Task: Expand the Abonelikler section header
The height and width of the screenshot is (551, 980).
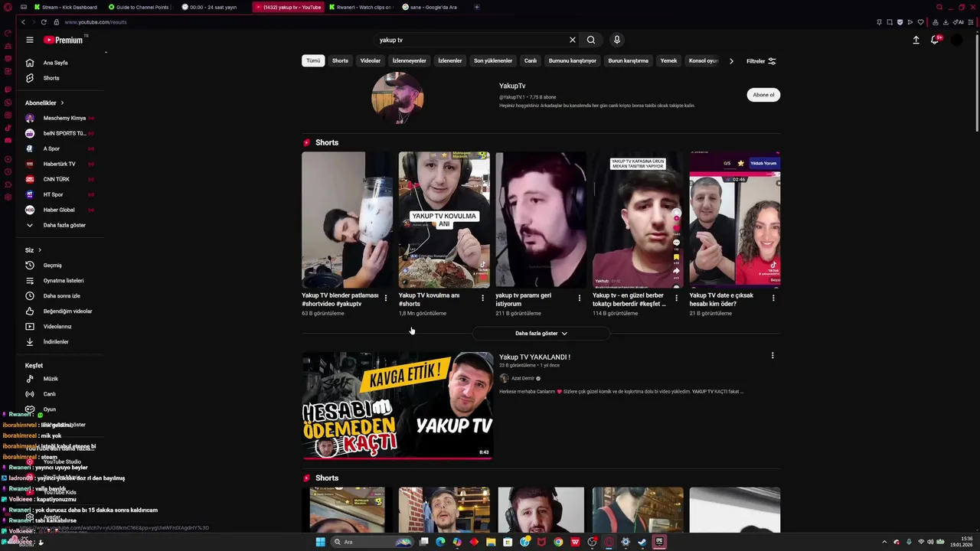Action: tap(44, 103)
